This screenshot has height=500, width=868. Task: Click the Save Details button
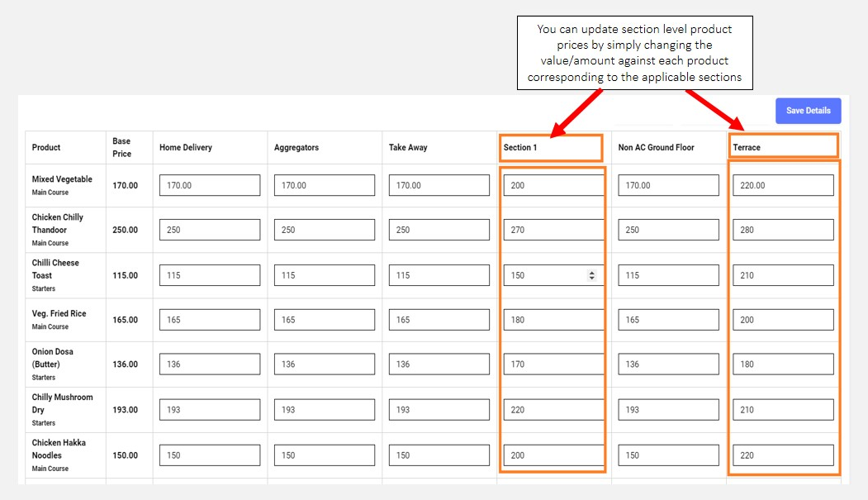click(808, 111)
